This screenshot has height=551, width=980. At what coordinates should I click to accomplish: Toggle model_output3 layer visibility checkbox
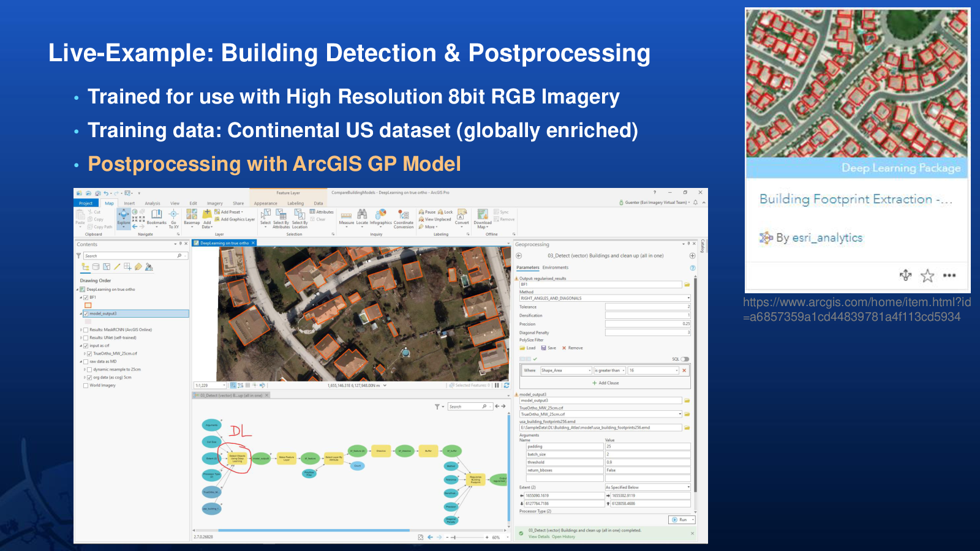tap(86, 313)
